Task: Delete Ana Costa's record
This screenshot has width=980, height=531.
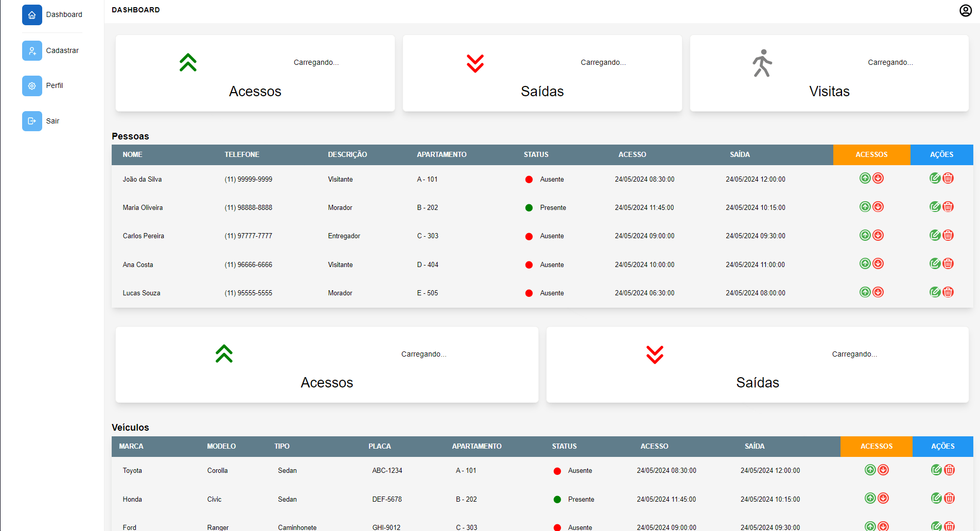Action: click(948, 263)
